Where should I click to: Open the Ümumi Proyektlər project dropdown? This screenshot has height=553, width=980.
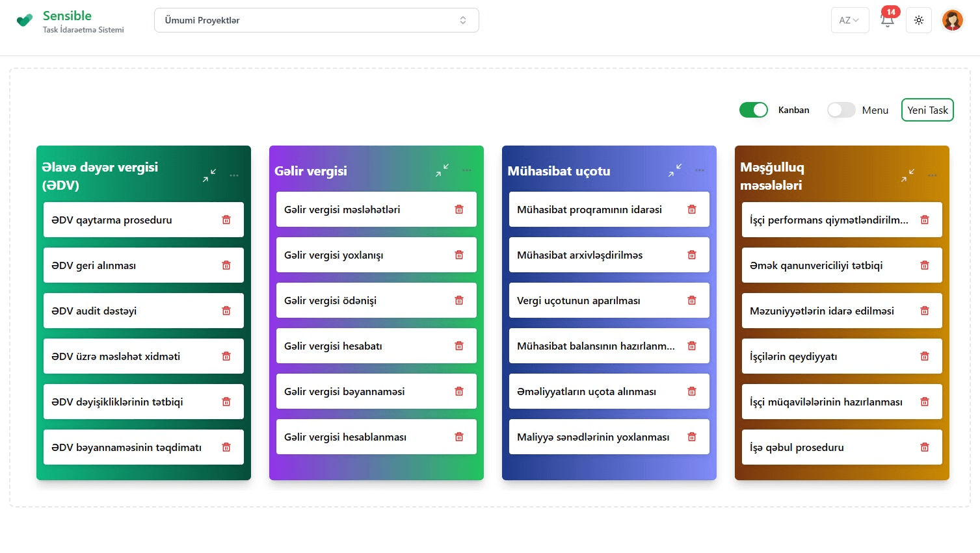[317, 20]
